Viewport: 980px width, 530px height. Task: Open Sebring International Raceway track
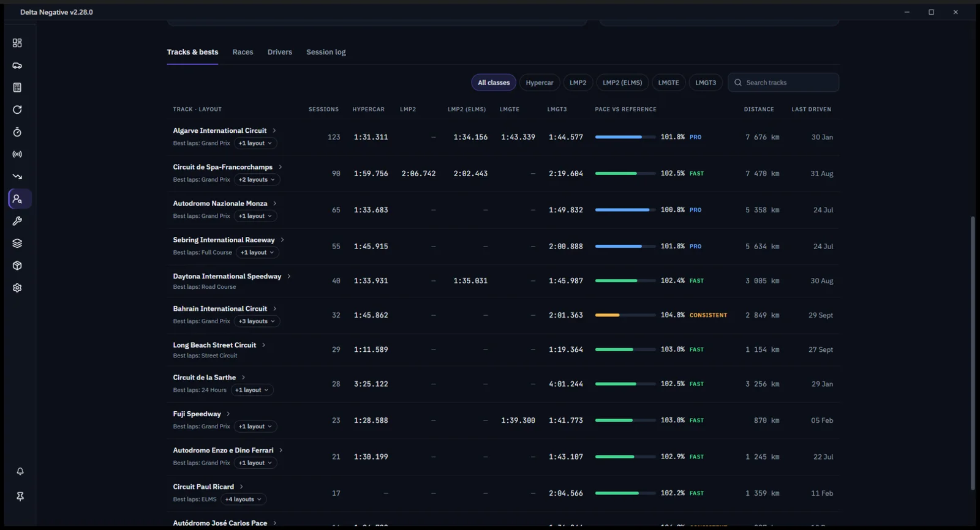tap(224, 240)
